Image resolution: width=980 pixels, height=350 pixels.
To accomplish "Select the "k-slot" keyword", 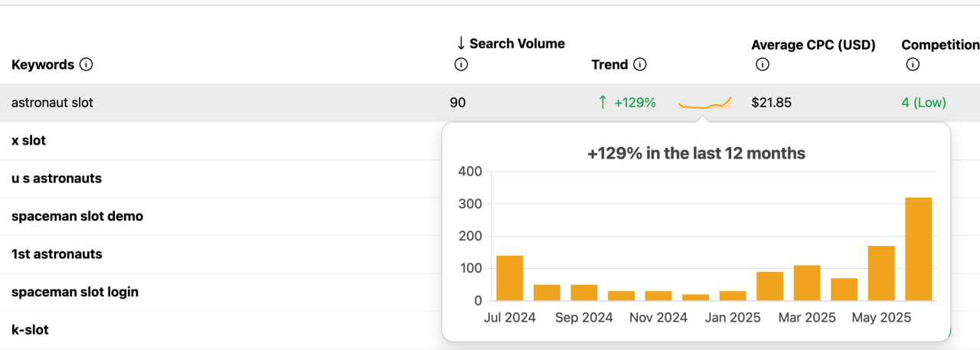I will click(30, 330).
